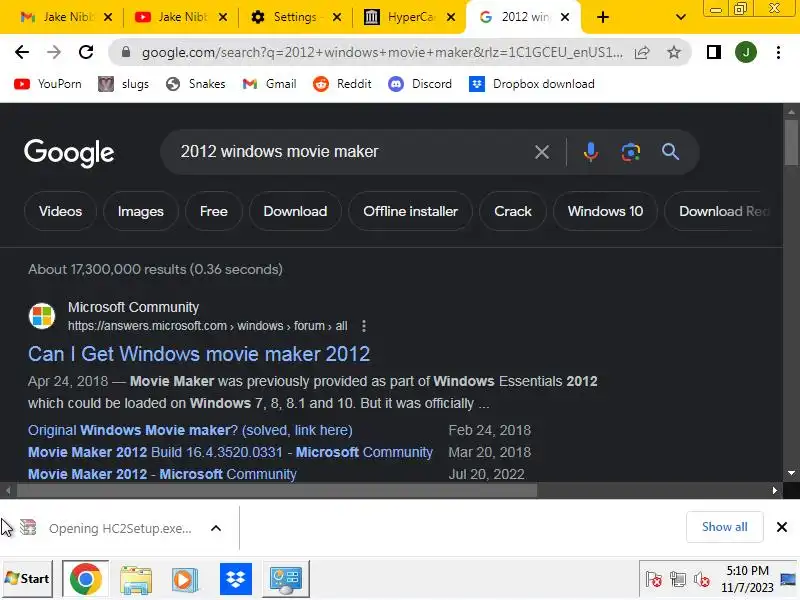Click scroll right arrow on horizontal scrollbar
Viewport: 800px width, 600px height.
tap(774, 490)
